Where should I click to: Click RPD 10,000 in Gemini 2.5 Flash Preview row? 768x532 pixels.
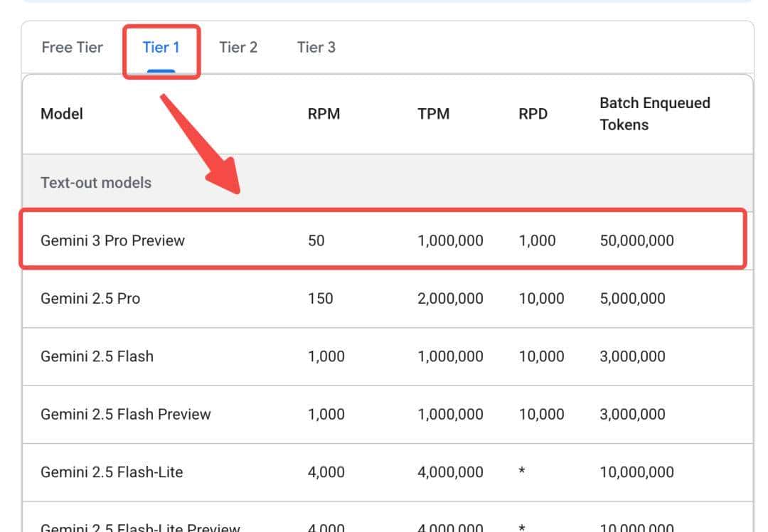[541, 414]
